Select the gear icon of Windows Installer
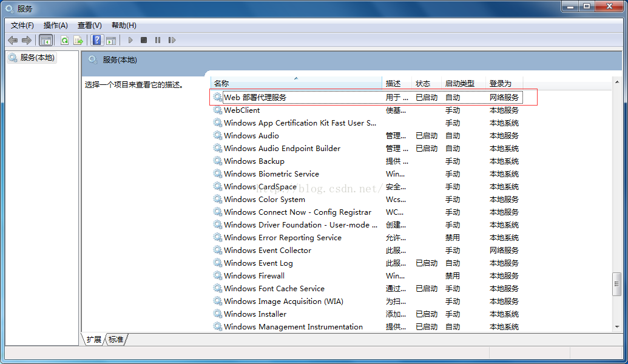Screen dimensions: 628x364 217,314
